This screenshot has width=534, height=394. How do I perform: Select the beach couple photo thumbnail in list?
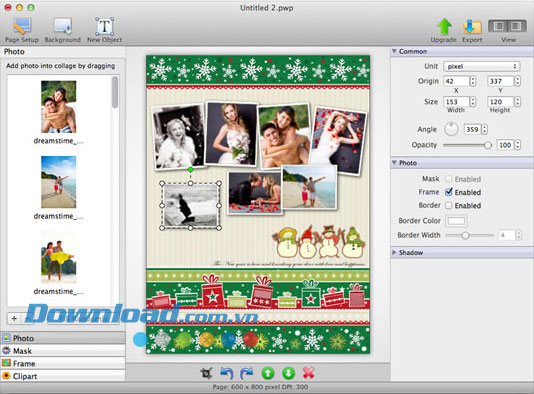pos(59,182)
